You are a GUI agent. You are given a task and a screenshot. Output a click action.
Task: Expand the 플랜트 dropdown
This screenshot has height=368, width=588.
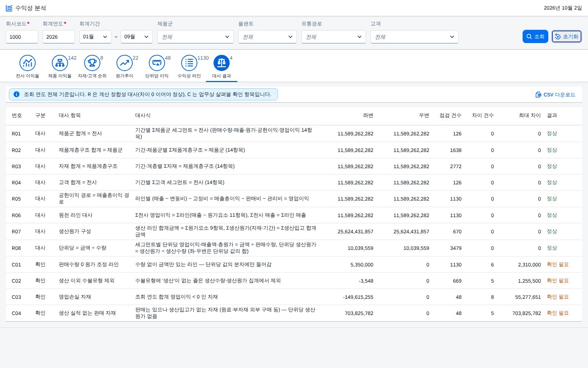tap(268, 37)
